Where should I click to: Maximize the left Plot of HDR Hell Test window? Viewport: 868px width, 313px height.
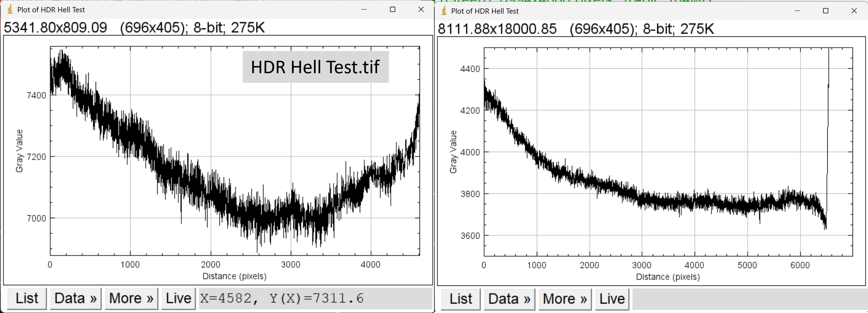(x=393, y=9)
